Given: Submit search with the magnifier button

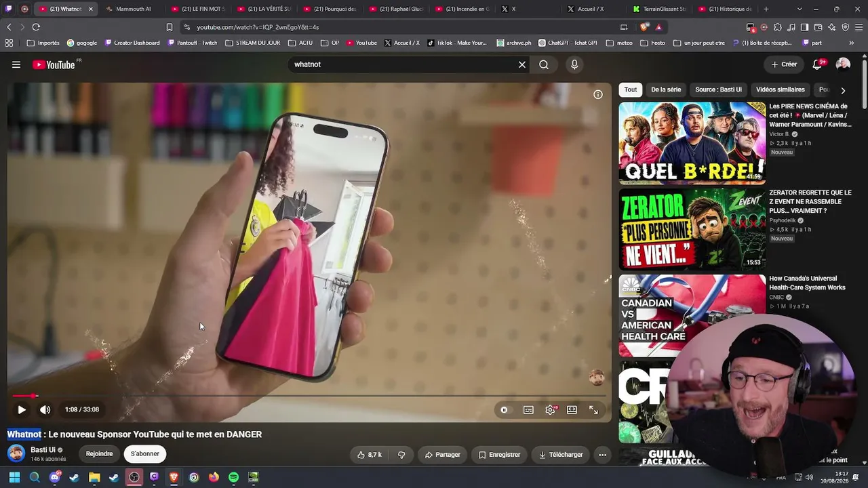Looking at the screenshot, I should (544, 64).
